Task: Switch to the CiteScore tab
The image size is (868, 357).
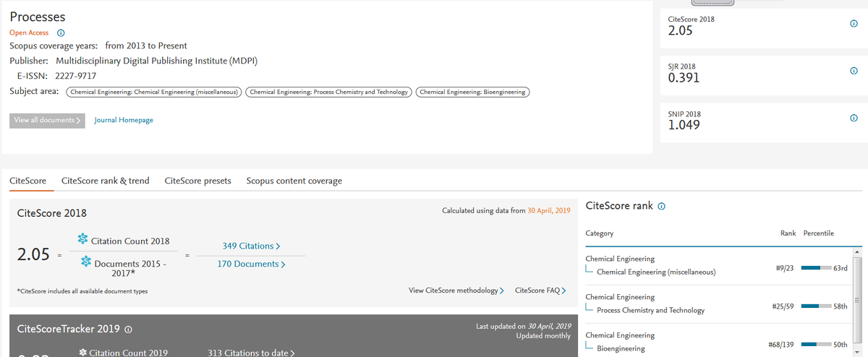Action: [x=27, y=181]
